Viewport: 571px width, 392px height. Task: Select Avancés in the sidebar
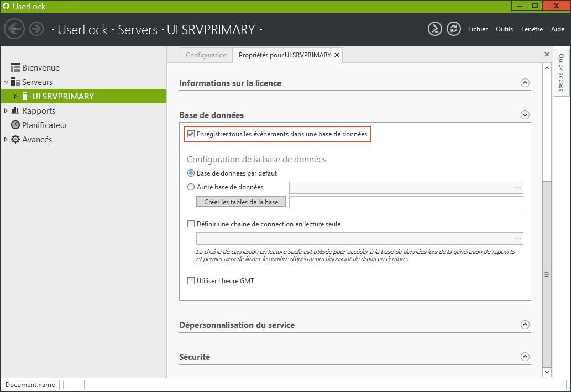(37, 139)
